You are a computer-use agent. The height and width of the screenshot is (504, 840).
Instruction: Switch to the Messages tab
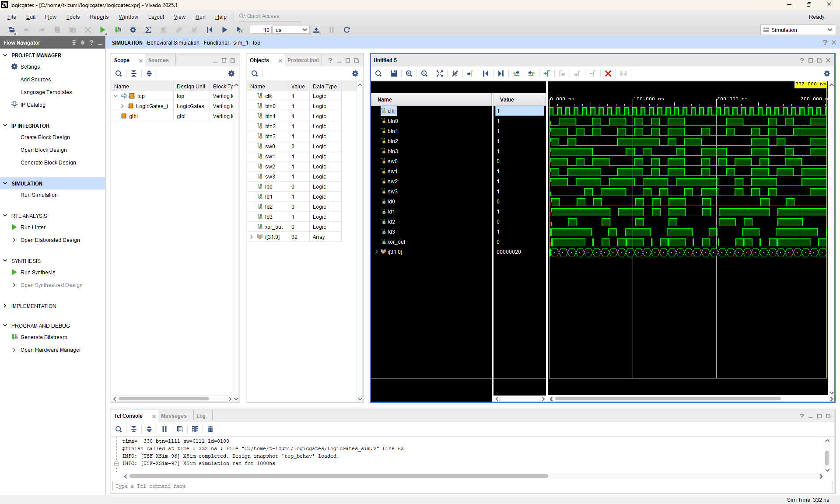(x=174, y=416)
